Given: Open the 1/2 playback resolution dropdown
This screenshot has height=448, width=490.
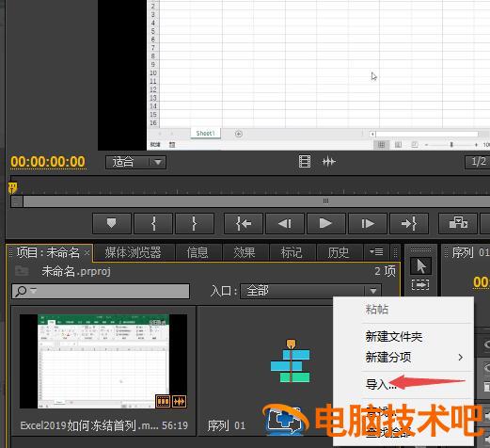Looking at the screenshot, I should click(478, 162).
